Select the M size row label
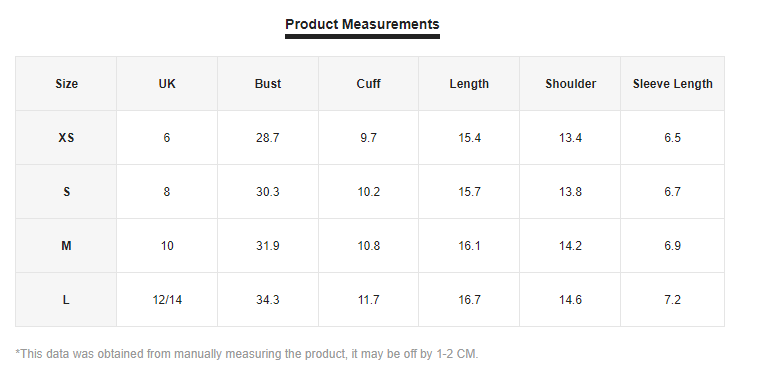This screenshot has width=757, height=371. tap(66, 246)
